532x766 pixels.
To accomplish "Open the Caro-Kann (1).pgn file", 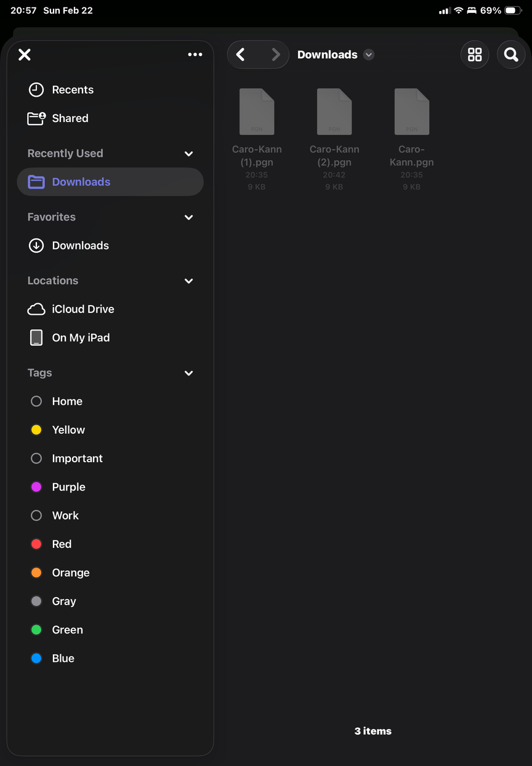I will tap(257, 112).
